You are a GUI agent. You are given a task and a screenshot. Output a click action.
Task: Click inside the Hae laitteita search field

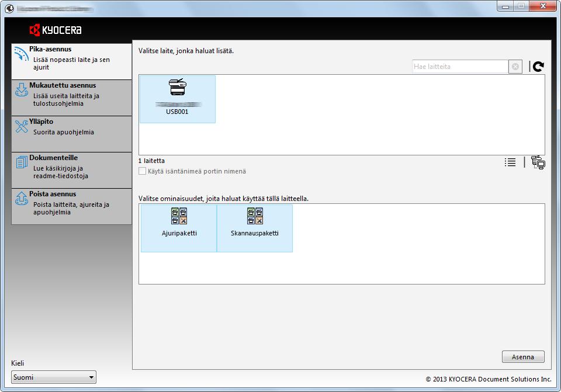tap(460, 67)
